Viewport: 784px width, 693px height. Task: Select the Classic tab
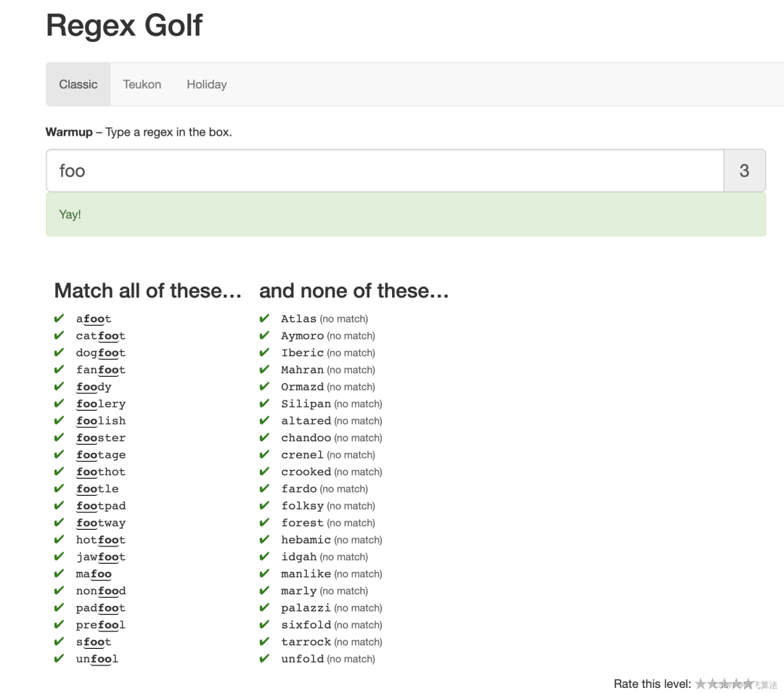(x=78, y=84)
